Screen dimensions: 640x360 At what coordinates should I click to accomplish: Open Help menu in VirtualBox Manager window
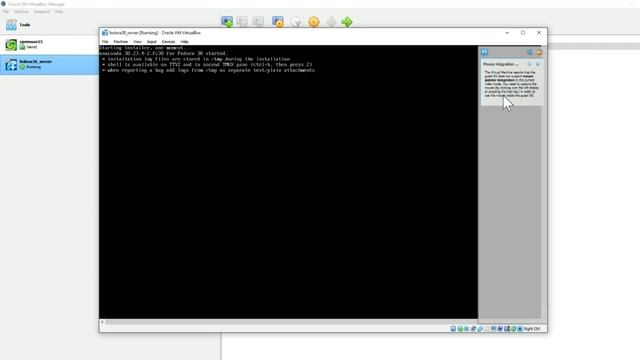click(59, 12)
